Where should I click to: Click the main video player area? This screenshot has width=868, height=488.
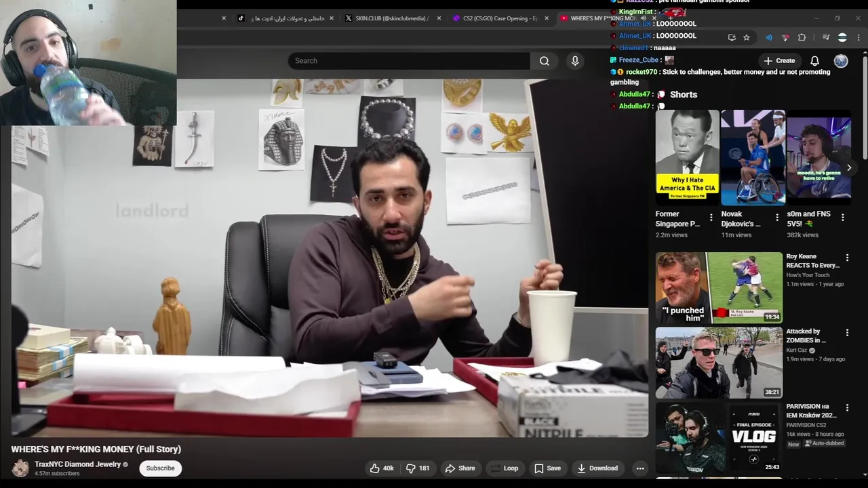point(330,258)
